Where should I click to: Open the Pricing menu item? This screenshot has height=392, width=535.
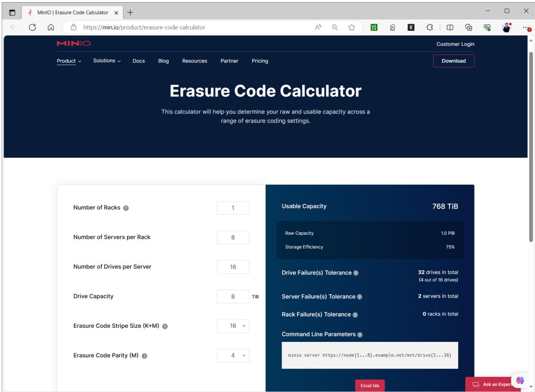260,61
